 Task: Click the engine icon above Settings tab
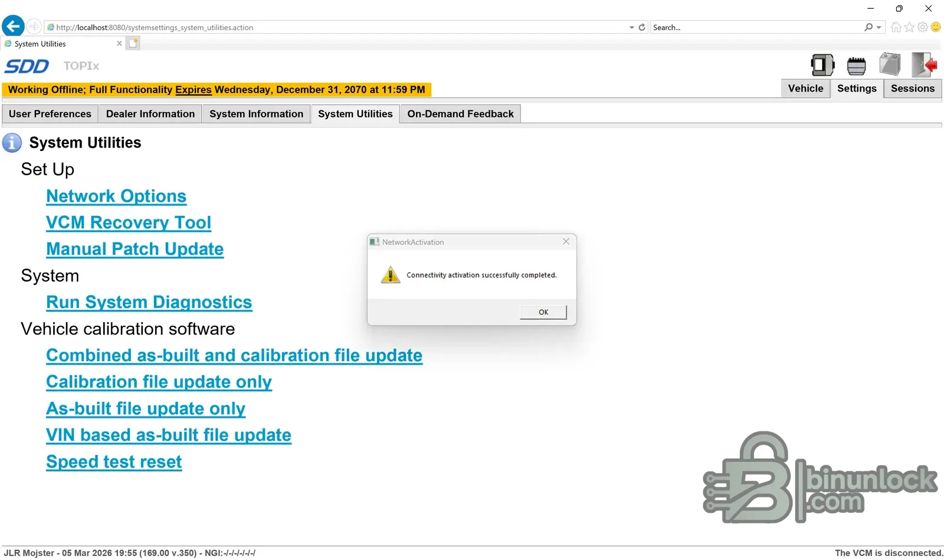[856, 66]
